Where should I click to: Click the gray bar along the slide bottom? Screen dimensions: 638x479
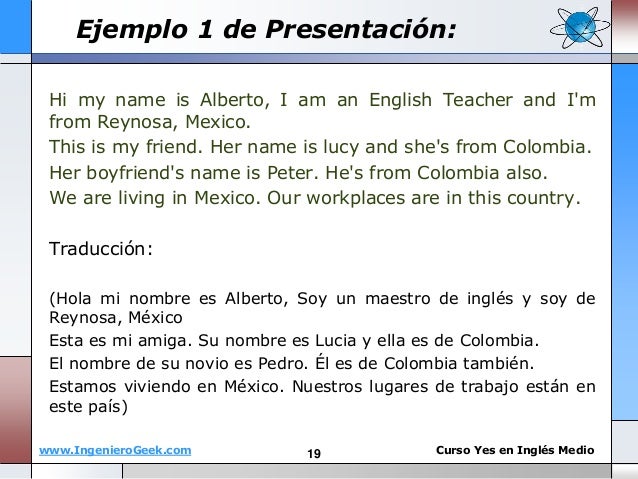(367, 472)
